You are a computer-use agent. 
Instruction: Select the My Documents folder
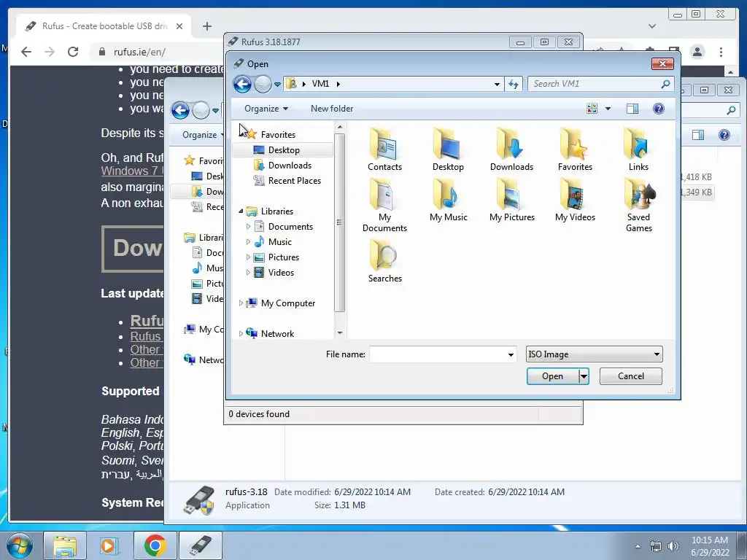(384, 205)
